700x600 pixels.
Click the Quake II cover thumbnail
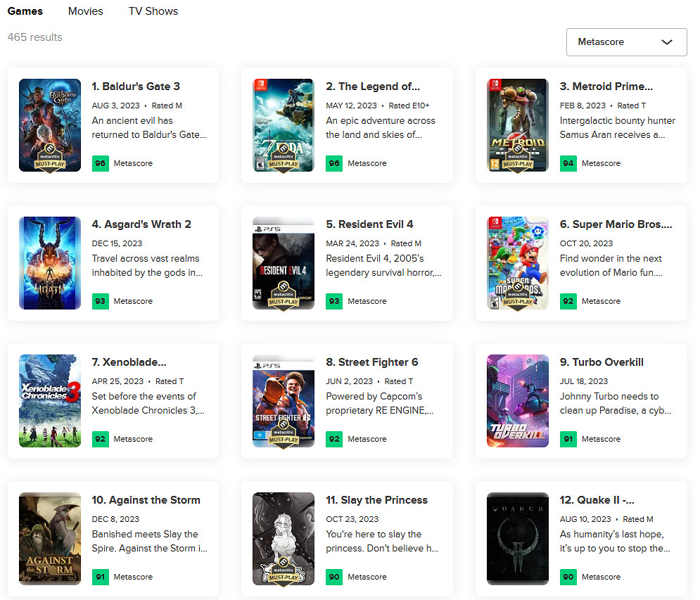pos(517,538)
